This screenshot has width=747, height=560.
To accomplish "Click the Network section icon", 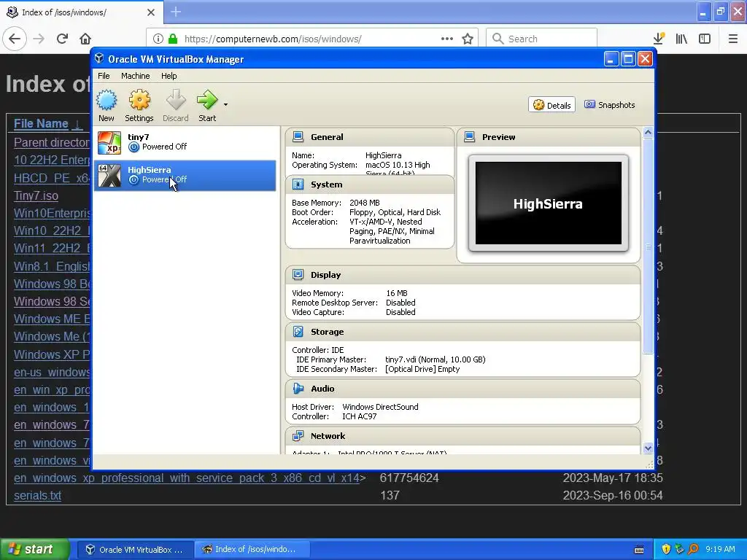I will (298, 436).
